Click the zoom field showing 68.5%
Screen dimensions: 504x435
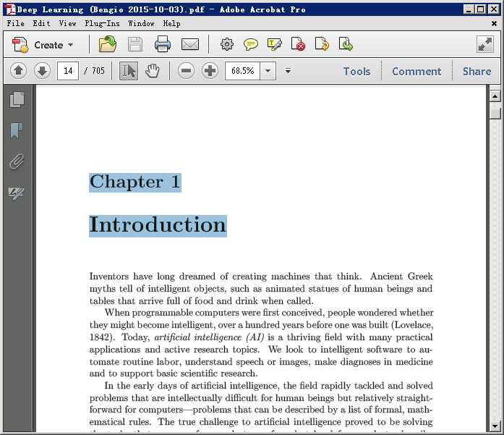243,71
